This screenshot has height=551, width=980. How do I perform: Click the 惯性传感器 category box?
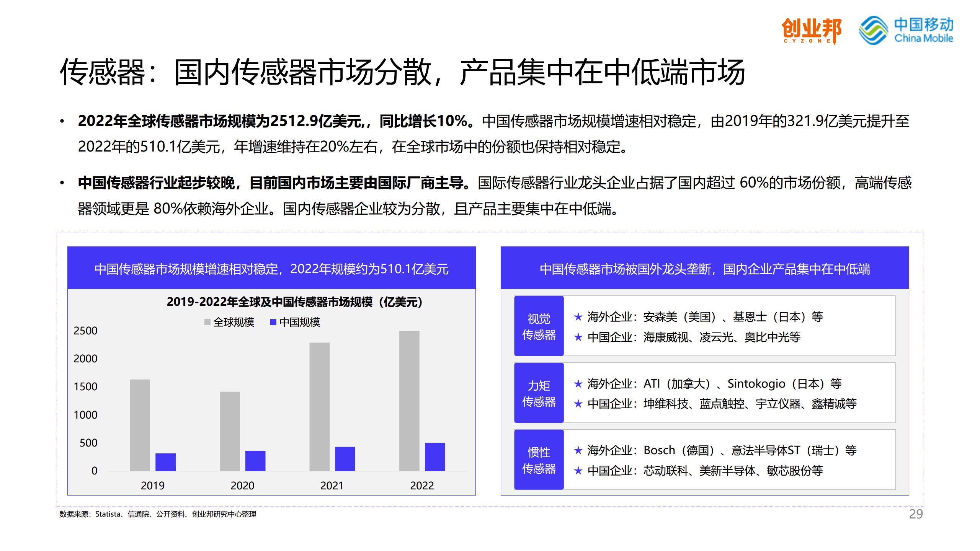tap(539, 460)
